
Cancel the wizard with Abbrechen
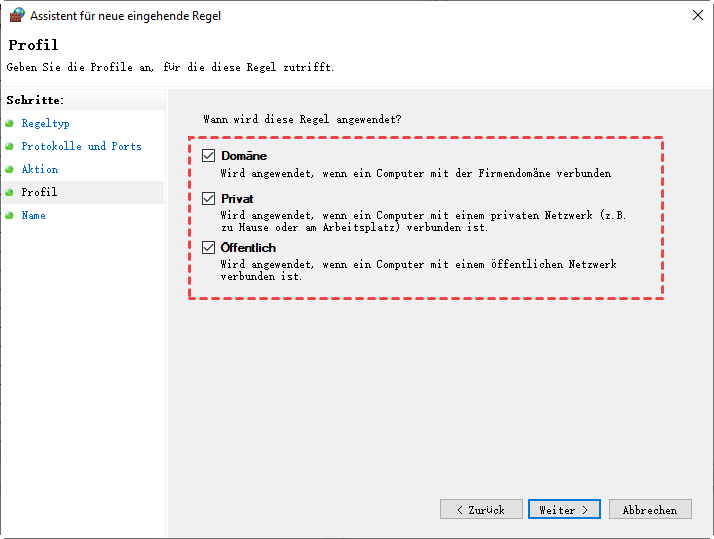click(650, 509)
